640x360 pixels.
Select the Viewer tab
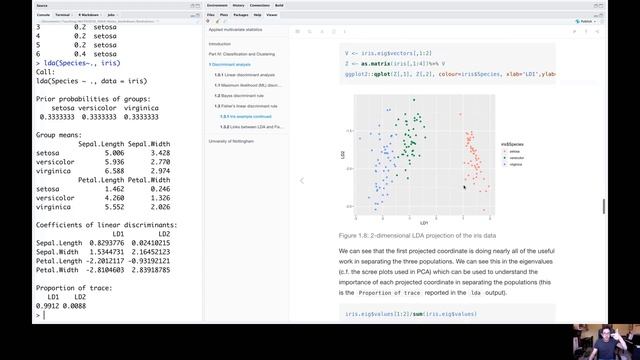pyautogui.click(x=272, y=15)
